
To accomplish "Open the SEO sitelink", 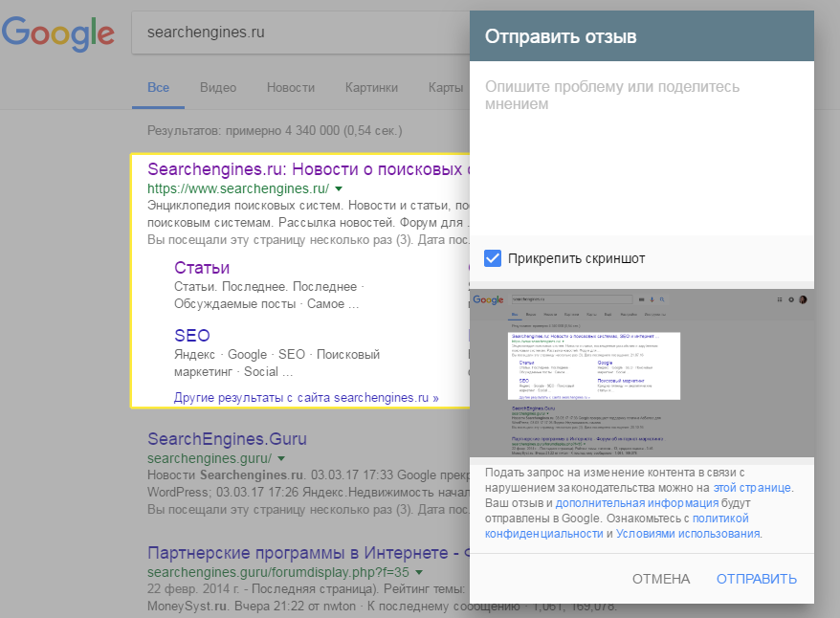I will [x=191, y=335].
